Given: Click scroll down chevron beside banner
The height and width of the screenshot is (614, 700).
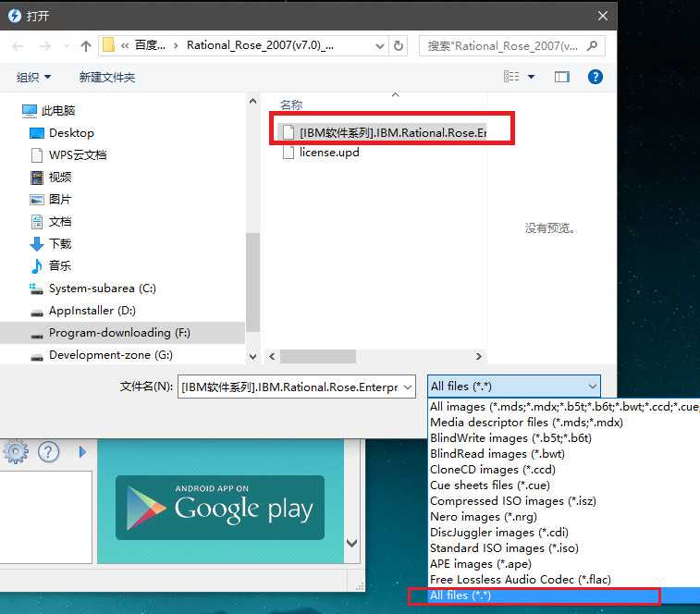Looking at the screenshot, I should click(351, 543).
